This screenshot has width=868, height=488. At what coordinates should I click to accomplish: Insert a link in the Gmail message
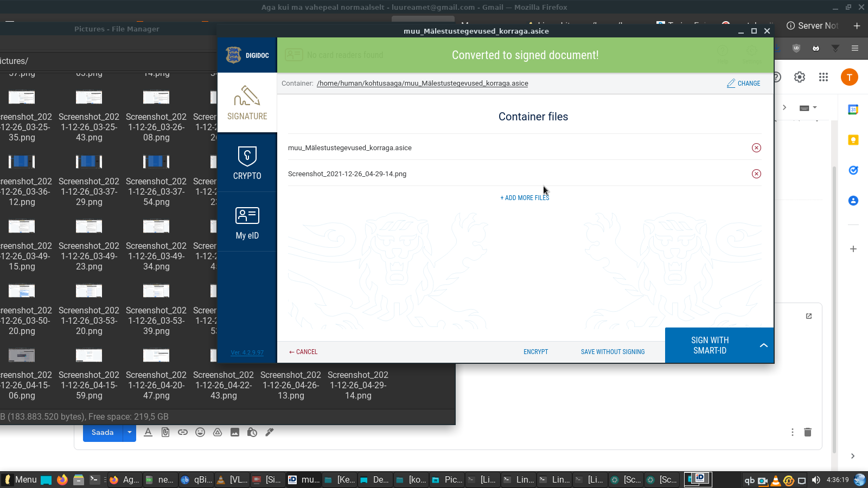point(183,432)
